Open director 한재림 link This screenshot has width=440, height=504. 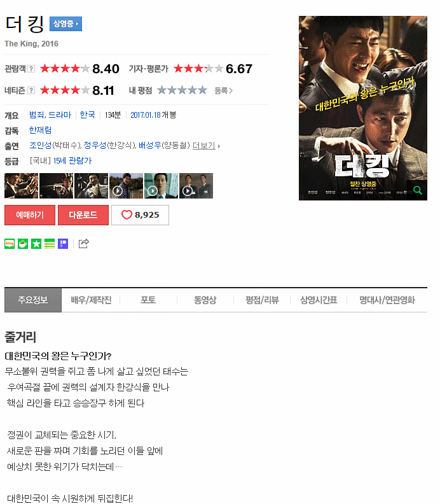pos(40,130)
